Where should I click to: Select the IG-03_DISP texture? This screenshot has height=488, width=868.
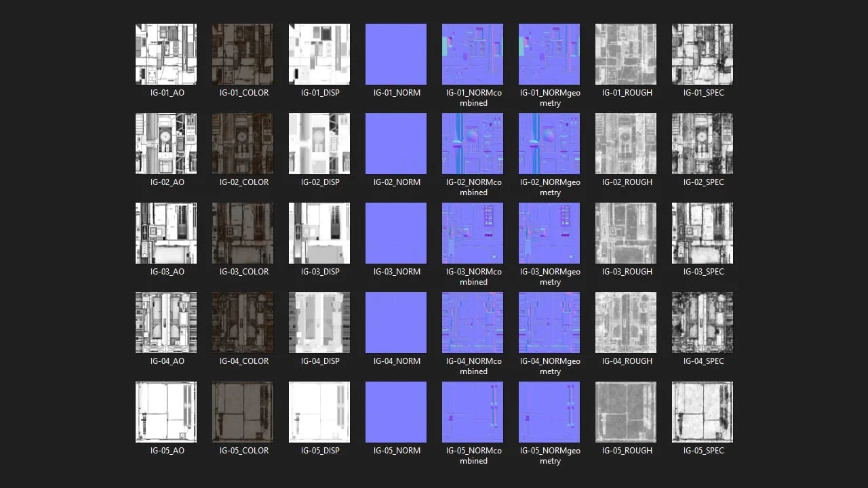tap(319, 233)
